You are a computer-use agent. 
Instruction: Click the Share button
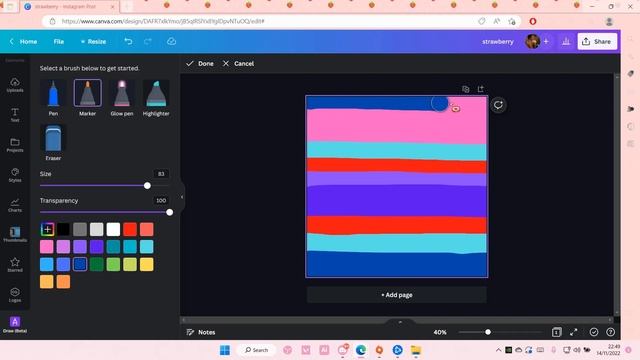597,41
